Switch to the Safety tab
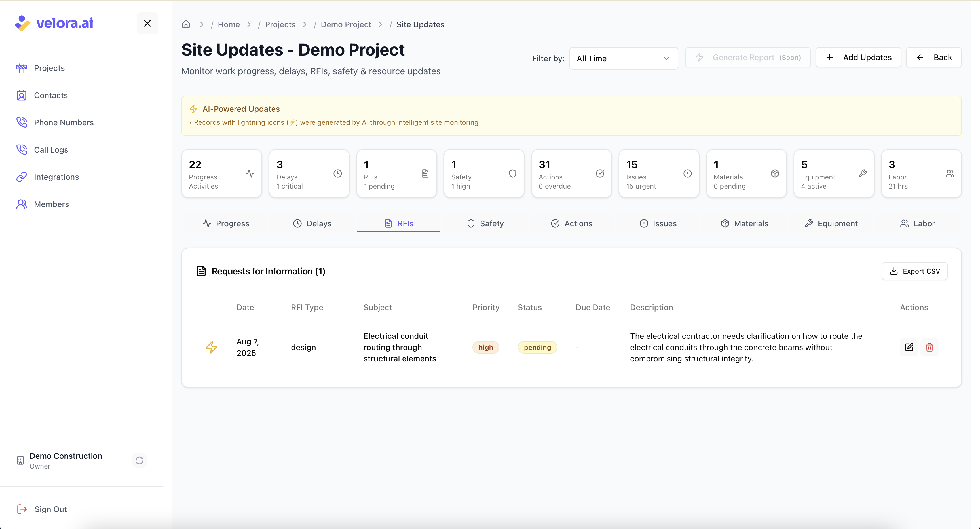 [x=485, y=224]
